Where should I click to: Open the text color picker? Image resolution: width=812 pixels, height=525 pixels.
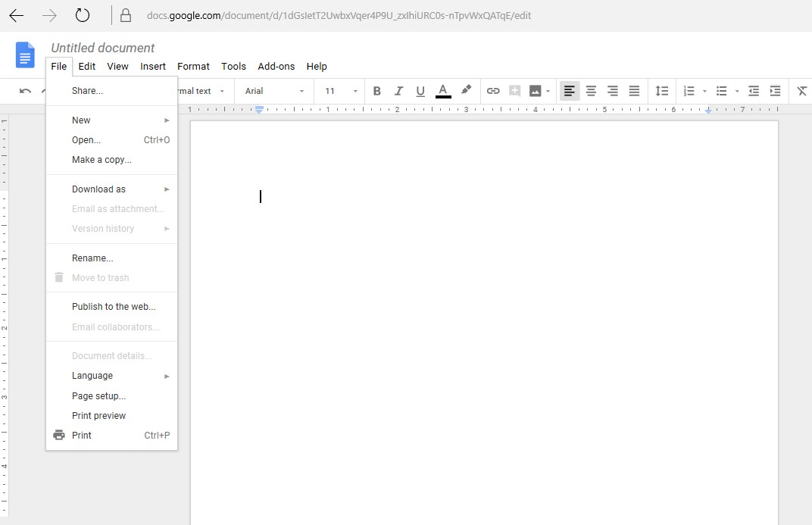(x=443, y=91)
